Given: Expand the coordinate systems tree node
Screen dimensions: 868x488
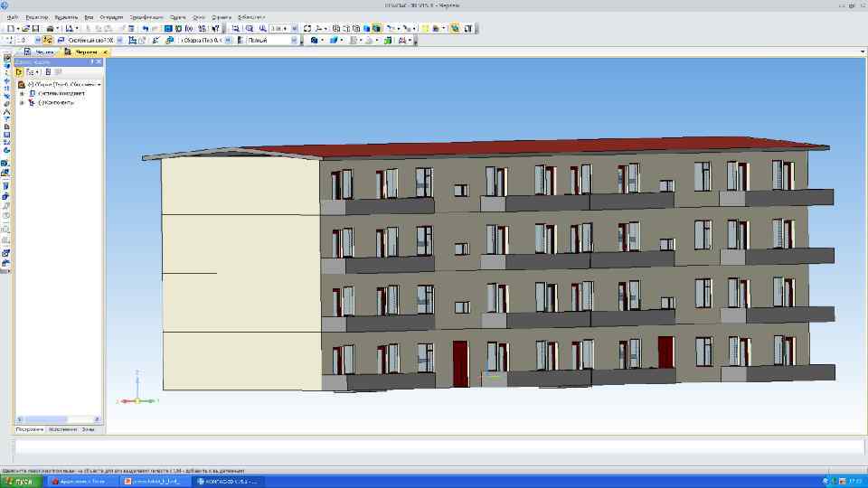Looking at the screenshot, I should [x=22, y=93].
